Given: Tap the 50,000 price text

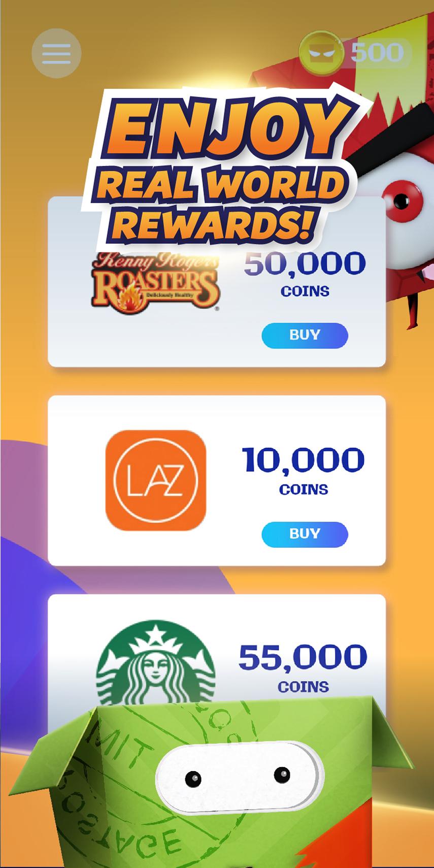Looking at the screenshot, I should point(305,264).
